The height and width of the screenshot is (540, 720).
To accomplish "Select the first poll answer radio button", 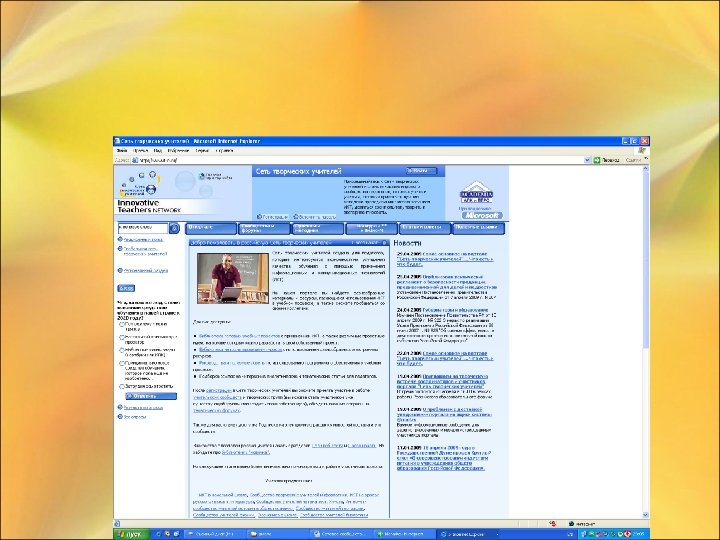I will click(122, 324).
